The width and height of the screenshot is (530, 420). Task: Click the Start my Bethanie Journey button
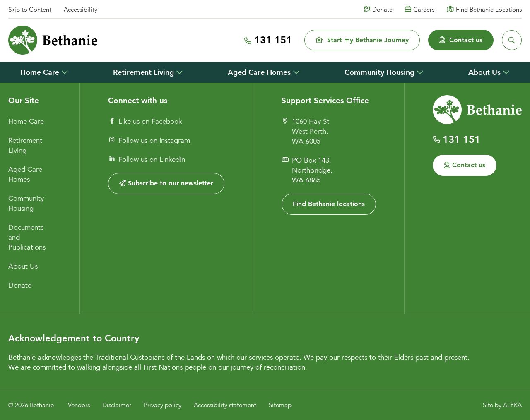tap(362, 40)
